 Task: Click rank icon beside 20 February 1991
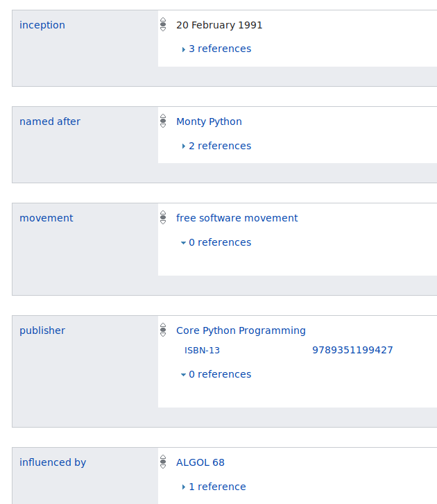[163, 25]
